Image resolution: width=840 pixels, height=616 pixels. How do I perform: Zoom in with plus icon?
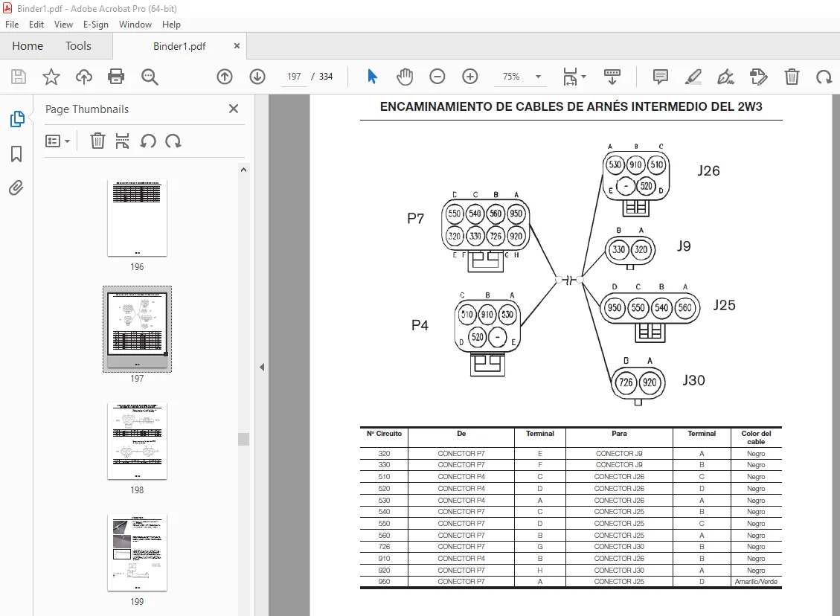coord(469,77)
